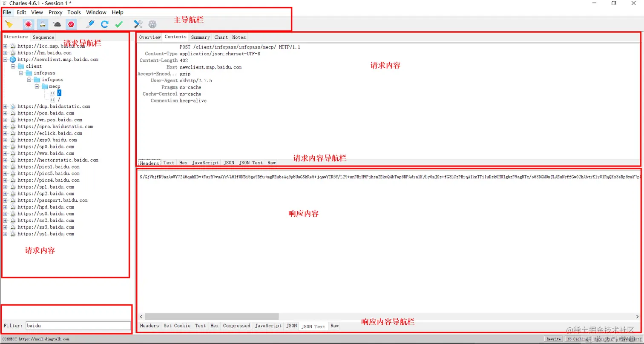Open Settings gear icon in toolbar

(x=152, y=24)
